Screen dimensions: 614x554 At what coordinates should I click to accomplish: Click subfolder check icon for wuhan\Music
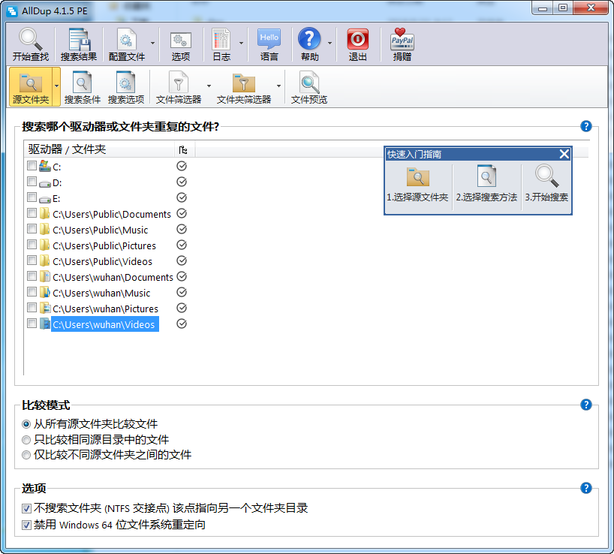tap(181, 292)
